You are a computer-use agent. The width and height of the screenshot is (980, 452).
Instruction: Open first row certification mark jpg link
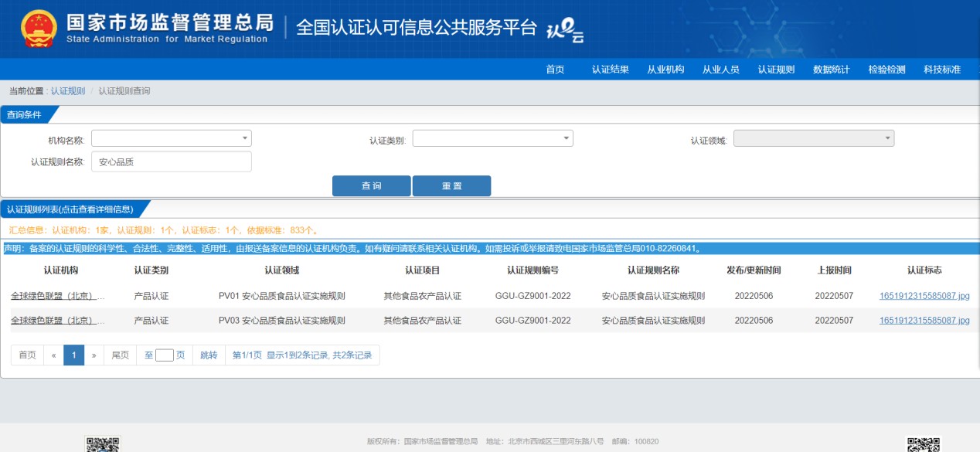924,296
